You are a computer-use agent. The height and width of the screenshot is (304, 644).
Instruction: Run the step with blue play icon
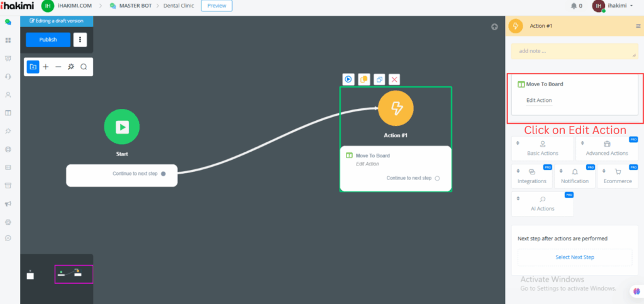coord(348,79)
